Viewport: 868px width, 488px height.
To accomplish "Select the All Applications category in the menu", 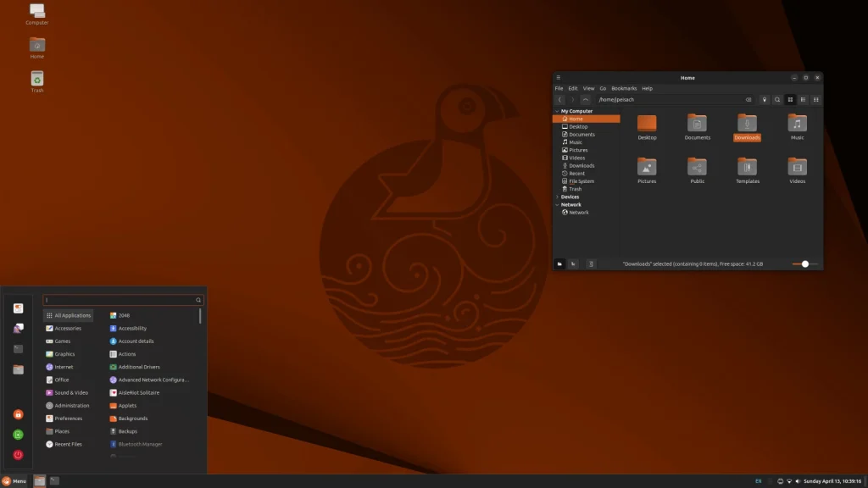I will 69,315.
